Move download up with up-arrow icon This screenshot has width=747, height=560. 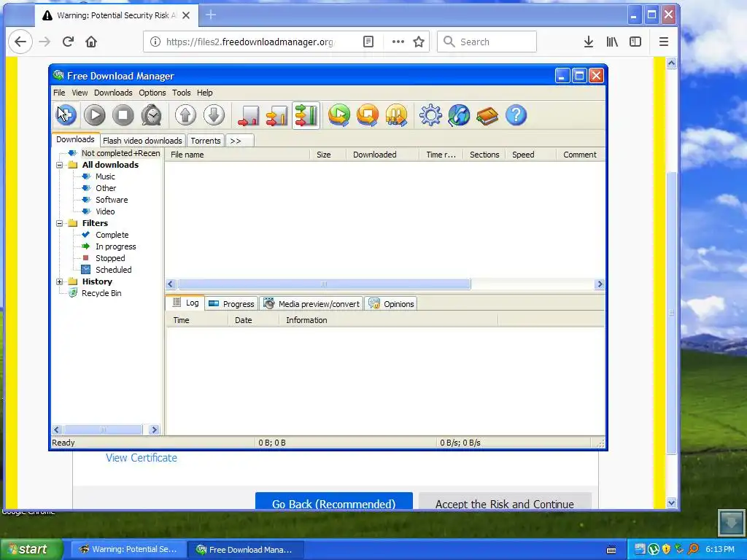click(185, 115)
